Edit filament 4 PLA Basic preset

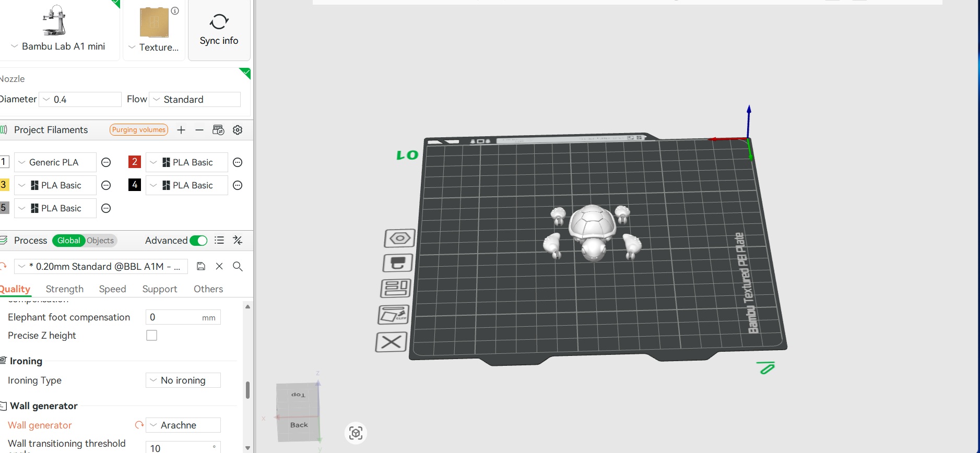pos(238,185)
